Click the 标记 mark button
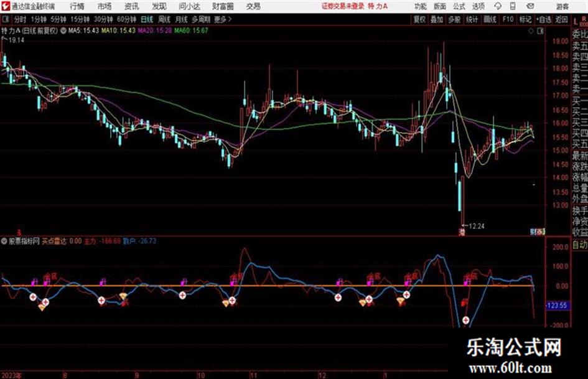The height and width of the screenshot is (379, 588). pyautogui.click(x=525, y=19)
